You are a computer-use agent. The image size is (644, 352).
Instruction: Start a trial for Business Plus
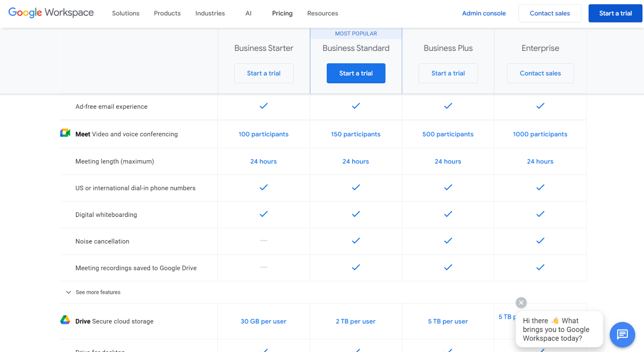(448, 73)
